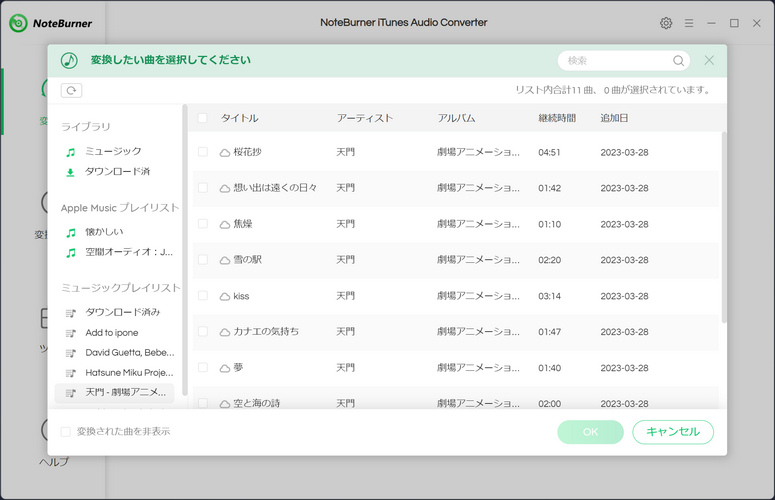Click cloud icon beside 雪の駅

(224, 260)
